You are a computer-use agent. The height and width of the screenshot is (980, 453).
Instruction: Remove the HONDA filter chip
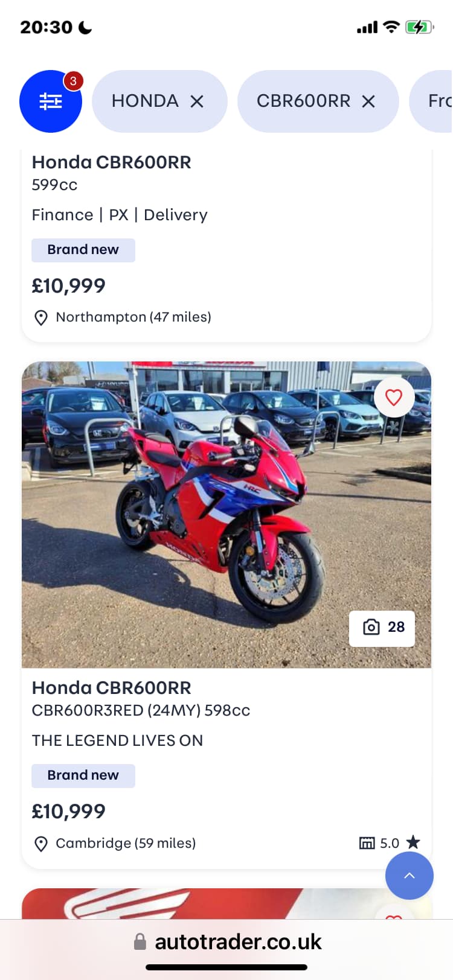(197, 101)
